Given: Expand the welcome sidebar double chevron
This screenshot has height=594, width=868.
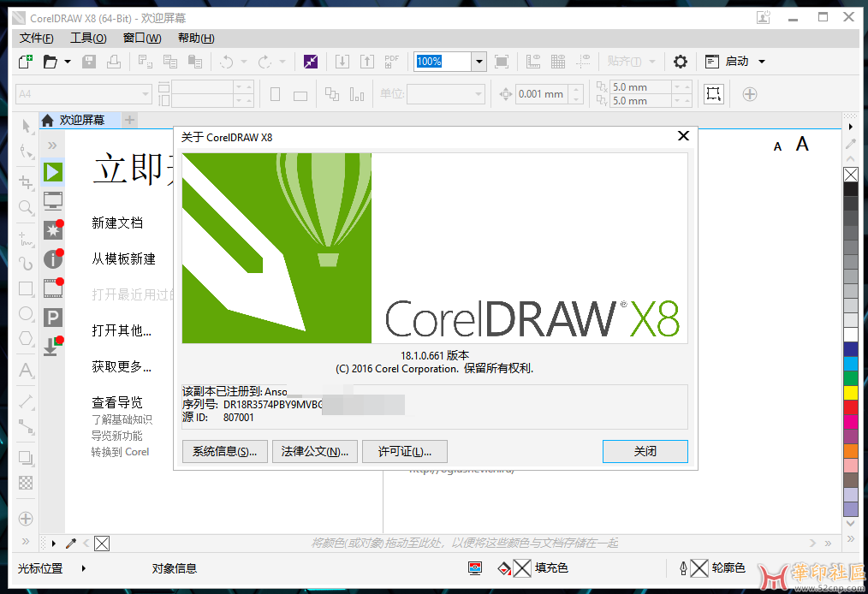Looking at the screenshot, I should pos(52,145).
